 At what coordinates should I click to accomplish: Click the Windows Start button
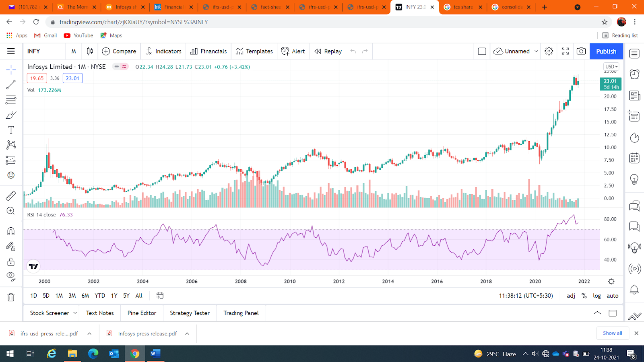10,354
